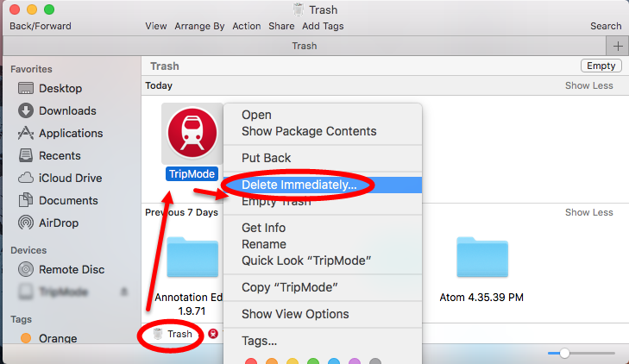Click the Empty button

click(601, 66)
